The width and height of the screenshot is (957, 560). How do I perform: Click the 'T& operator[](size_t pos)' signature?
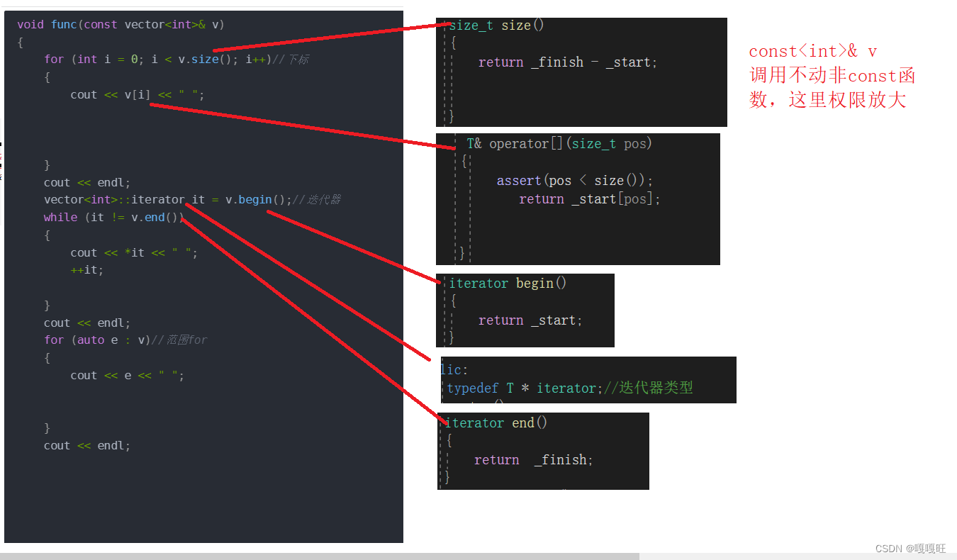[559, 144]
